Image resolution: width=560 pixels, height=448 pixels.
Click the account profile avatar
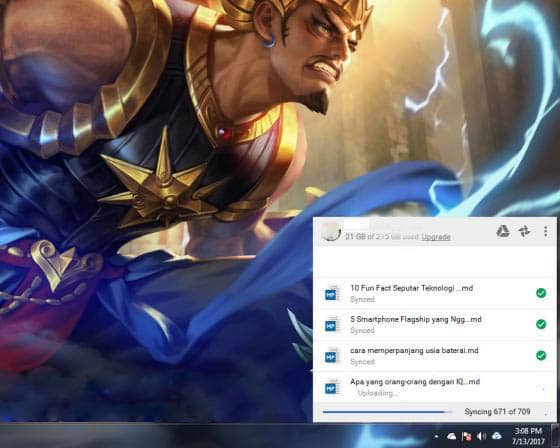(331, 232)
